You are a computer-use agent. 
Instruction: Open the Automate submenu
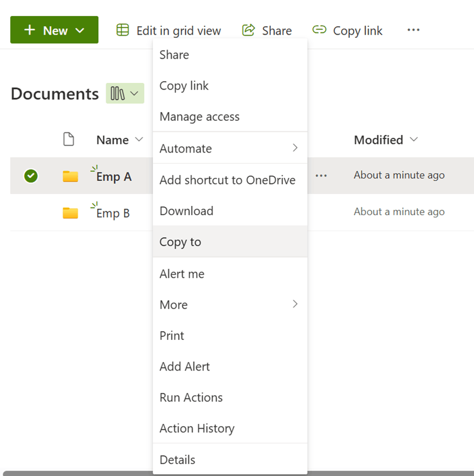click(x=230, y=148)
